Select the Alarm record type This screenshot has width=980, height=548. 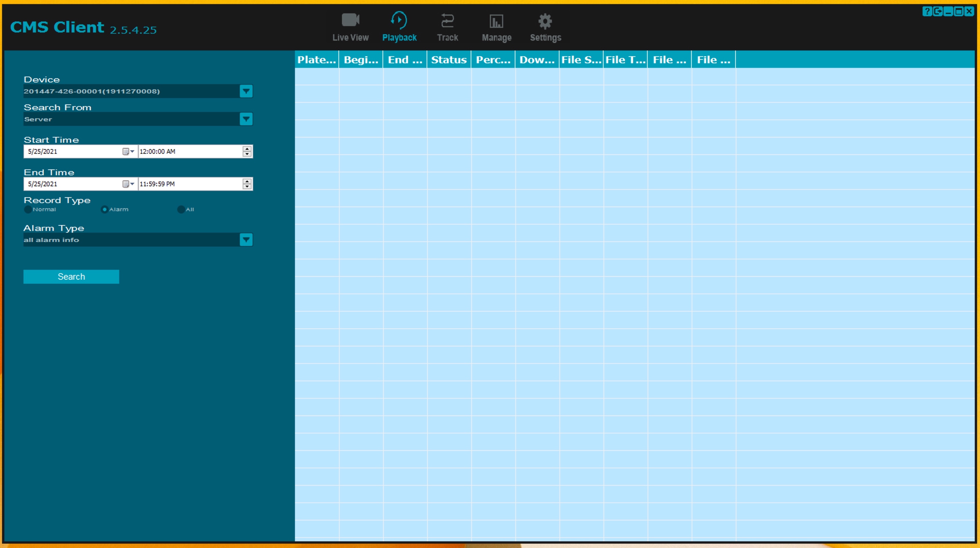point(105,209)
